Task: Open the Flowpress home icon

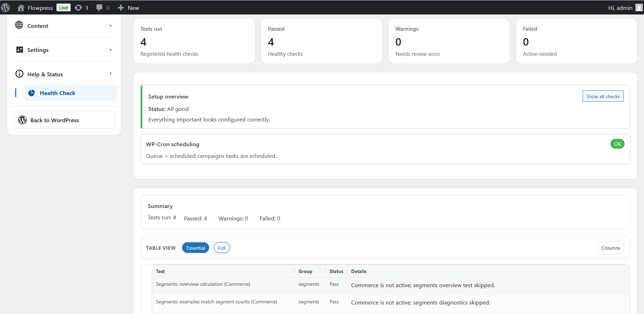Action: [x=21, y=7]
